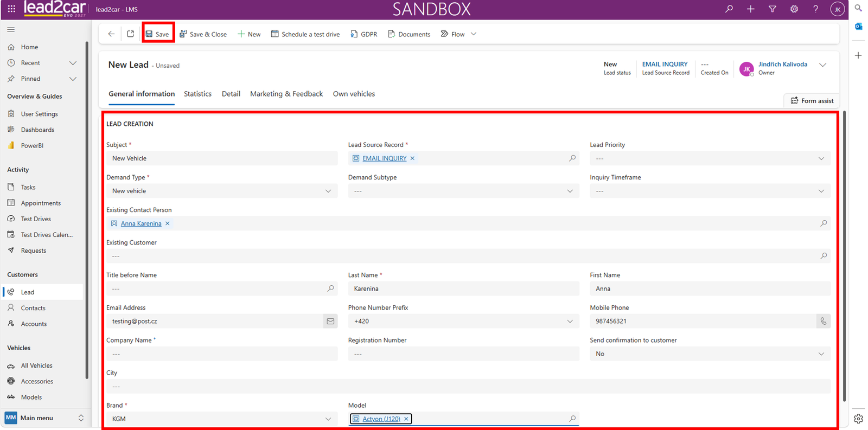The image size is (868, 430).
Task: Open the Phone Number Prefix dropdown
Action: point(464,321)
